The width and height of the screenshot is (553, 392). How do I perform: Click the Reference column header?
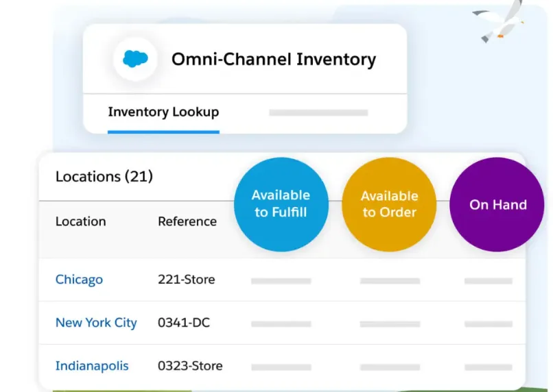(x=187, y=221)
